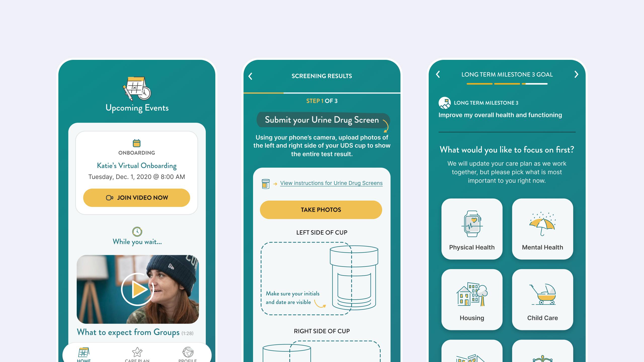Image resolution: width=644 pixels, height=362 pixels.
Task: Navigate back on Screening Results screen
Action: tap(252, 75)
